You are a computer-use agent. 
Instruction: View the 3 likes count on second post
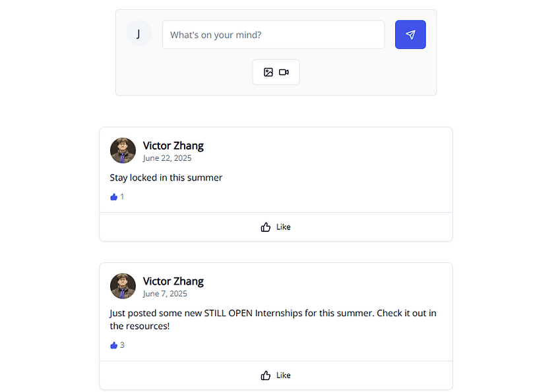coord(117,345)
